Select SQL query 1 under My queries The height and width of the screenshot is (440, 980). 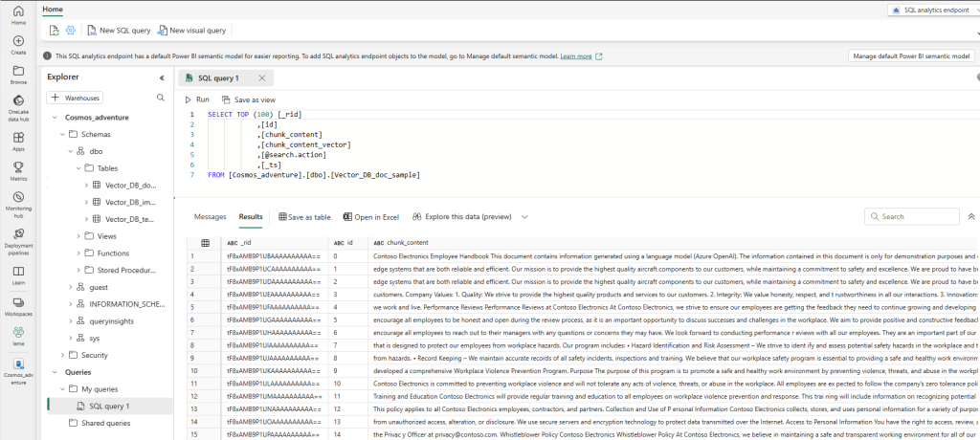(x=109, y=407)
